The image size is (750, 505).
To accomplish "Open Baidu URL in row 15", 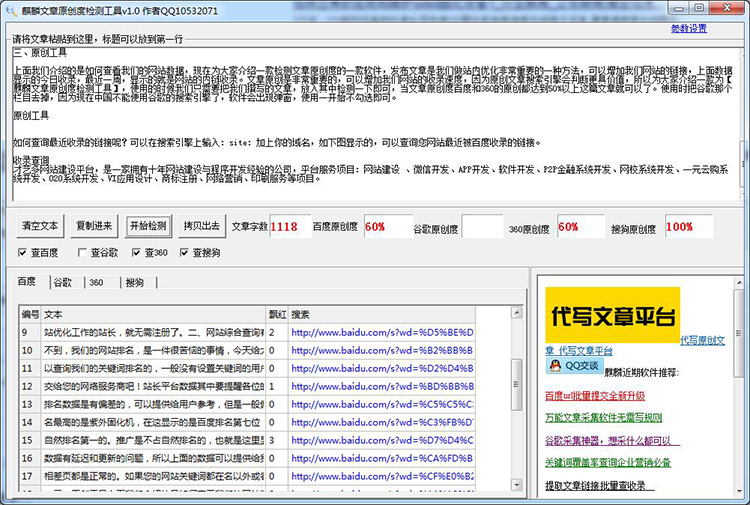I will pos(382,440).
